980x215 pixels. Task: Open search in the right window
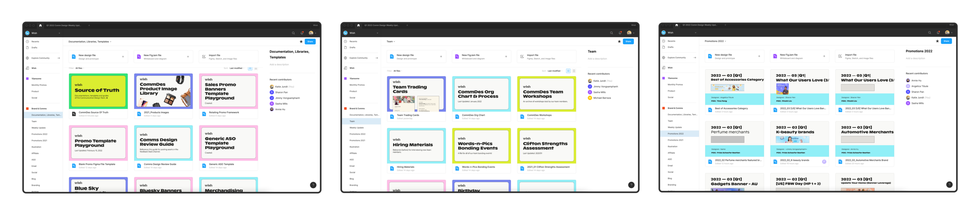[929, 33]
